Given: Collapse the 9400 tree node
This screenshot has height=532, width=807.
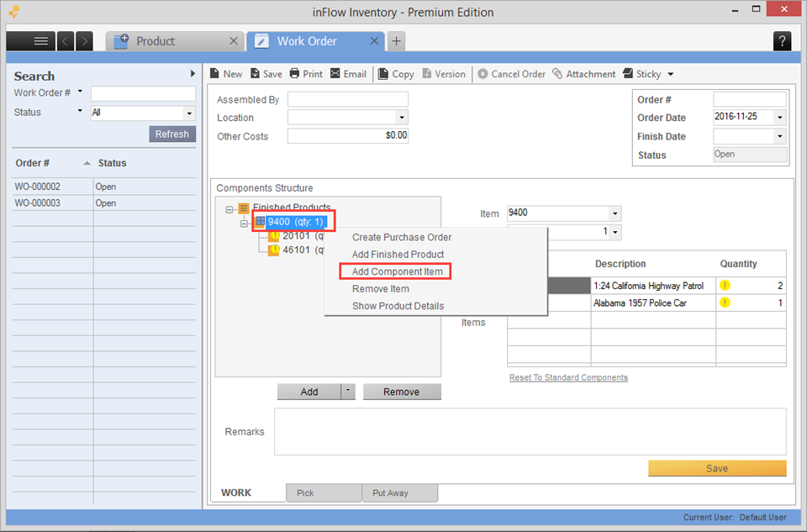Looking at the screenshot, I should (x=245, y=224).
